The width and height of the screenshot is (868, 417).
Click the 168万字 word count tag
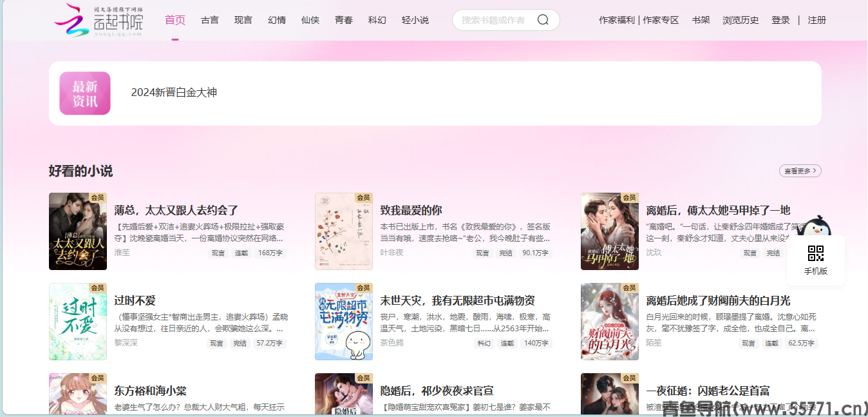click(270, 253)
